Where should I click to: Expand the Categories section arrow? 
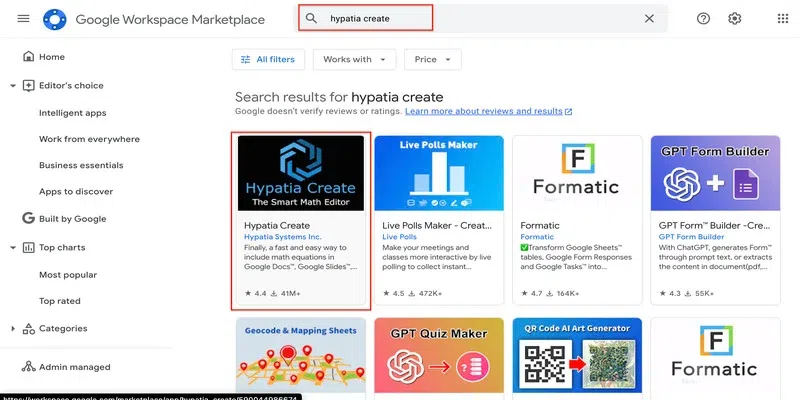pos(13,329)
